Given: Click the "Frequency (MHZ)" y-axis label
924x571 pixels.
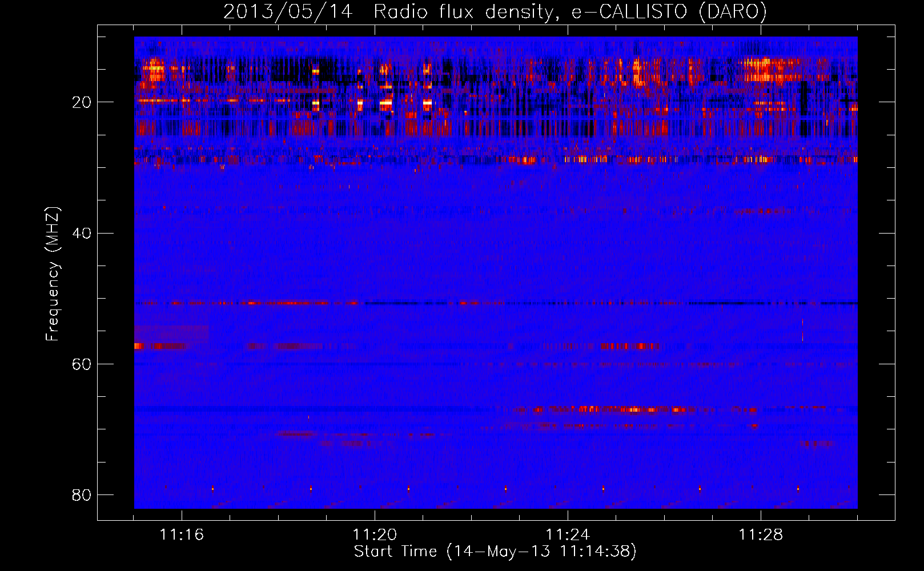Looking at the screenshot, I should pyautogui.click(x=53, y=274).
